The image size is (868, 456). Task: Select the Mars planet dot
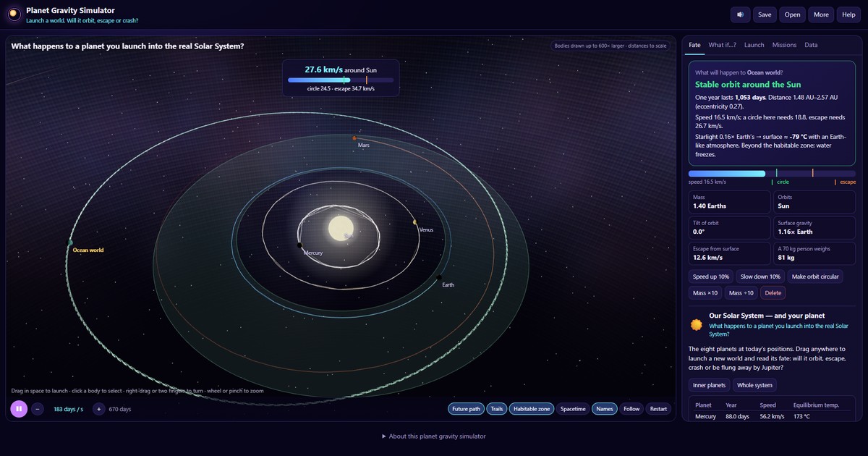point(354,138)
